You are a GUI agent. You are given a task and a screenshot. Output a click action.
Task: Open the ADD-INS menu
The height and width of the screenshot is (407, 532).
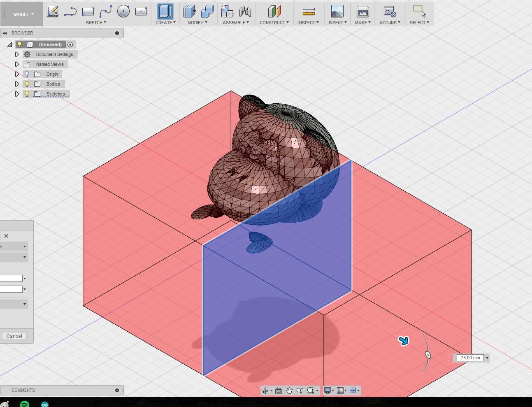pos(390,23)
